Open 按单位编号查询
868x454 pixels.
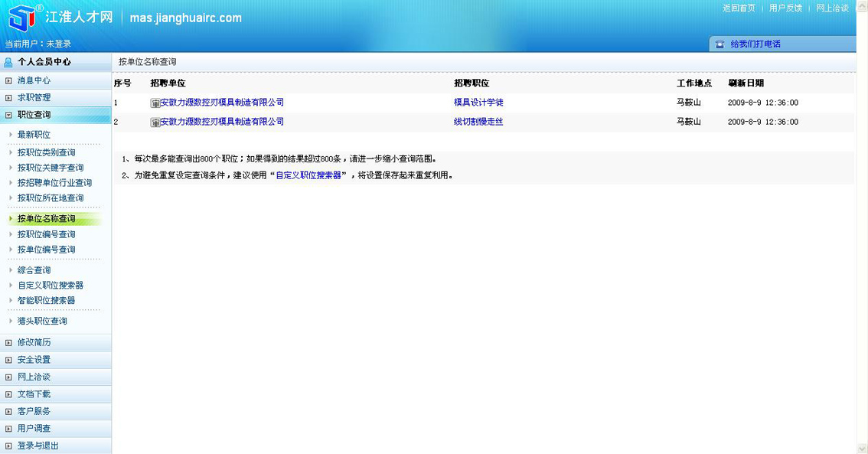pos(47,249)
